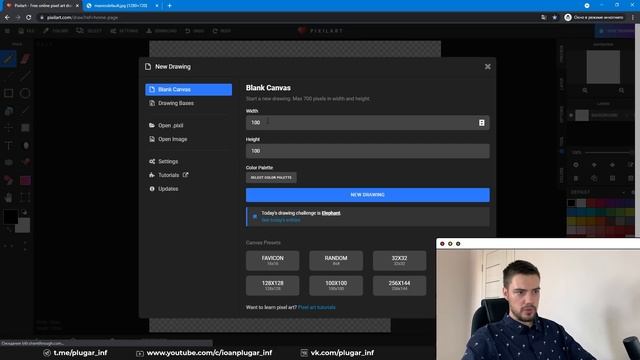The image size is (640, 360).
Task: Click the browser back arrow
Action: click(x=7, y=18)
